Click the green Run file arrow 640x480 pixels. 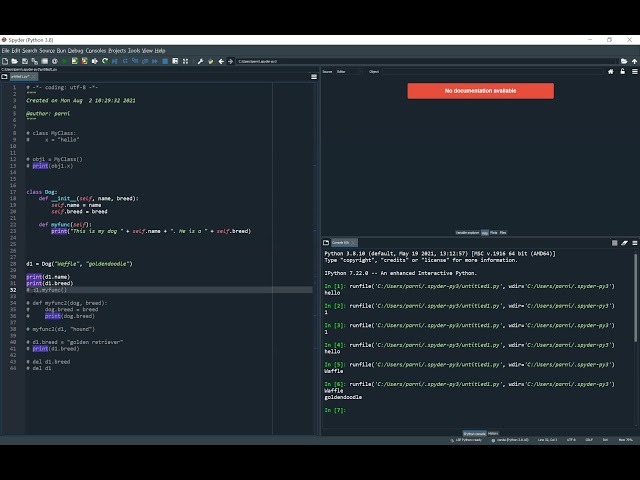point(64,61)
